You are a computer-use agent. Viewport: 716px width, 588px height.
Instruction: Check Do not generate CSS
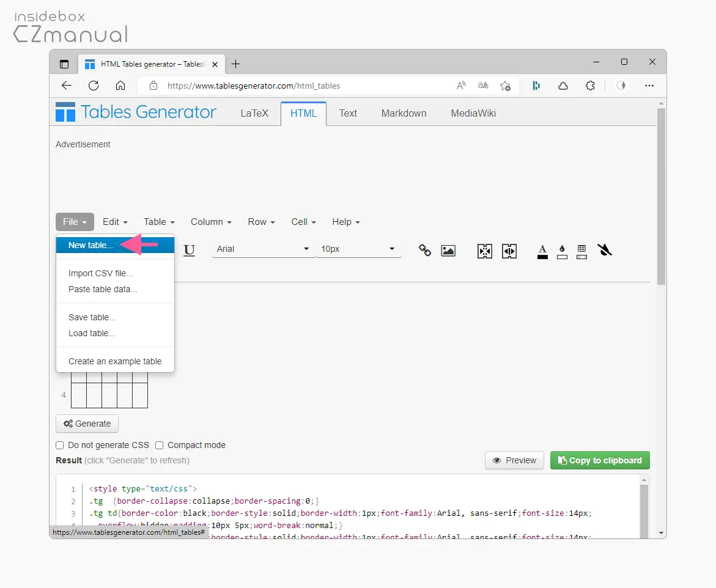pyautogui.click(x=60, y=445)
